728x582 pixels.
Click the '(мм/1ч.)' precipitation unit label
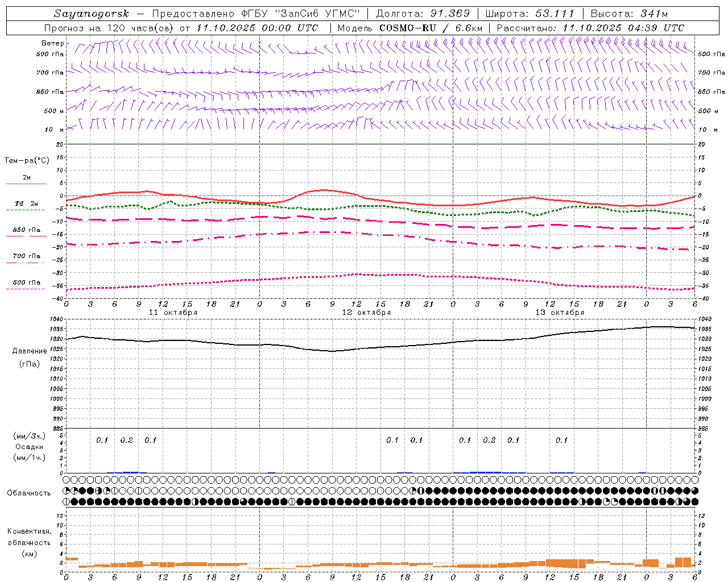tap(30, 458)
